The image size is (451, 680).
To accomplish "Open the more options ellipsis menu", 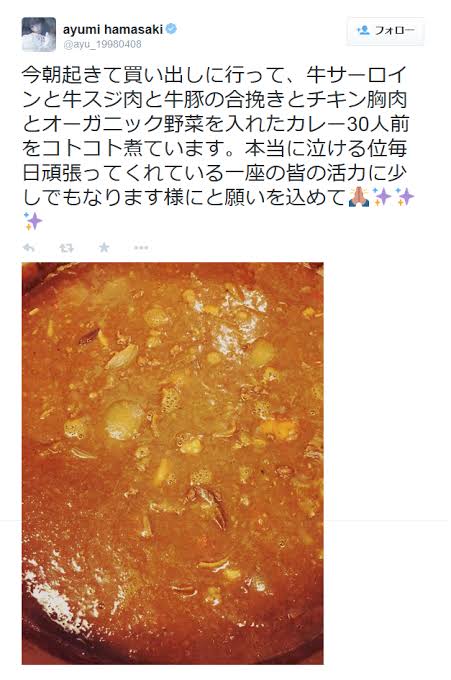I will [x=141, y=248].
